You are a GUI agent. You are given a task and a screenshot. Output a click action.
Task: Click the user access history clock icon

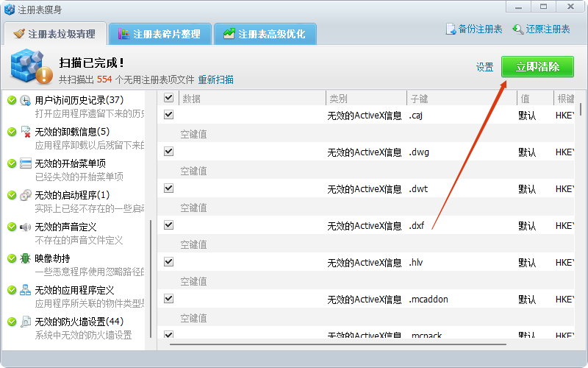(x=26, y=100)
